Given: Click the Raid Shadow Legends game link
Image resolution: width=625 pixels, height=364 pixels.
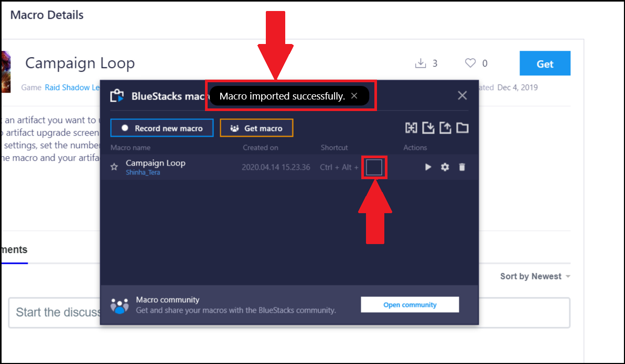Looking at the screenshot, I should [x=72, y=87].
